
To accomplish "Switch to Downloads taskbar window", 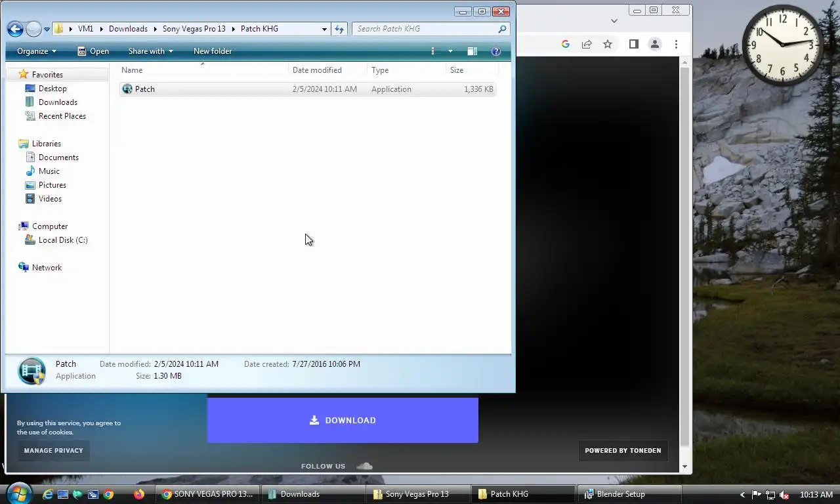I will tap(313, 494).
